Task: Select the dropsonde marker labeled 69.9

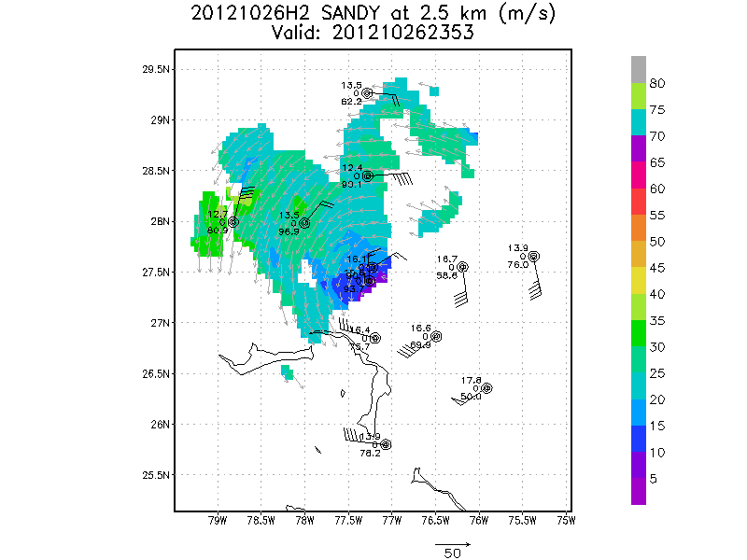Action: coord(436,336)
